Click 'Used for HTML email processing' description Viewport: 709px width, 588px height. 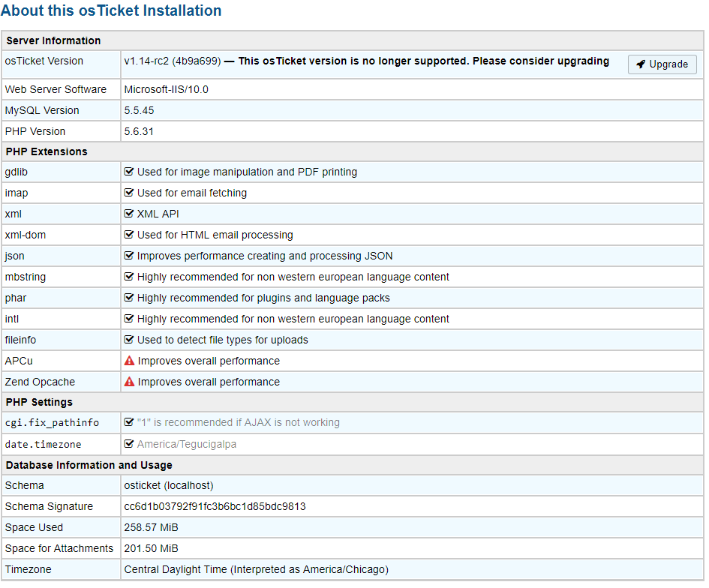coord(215,235)
